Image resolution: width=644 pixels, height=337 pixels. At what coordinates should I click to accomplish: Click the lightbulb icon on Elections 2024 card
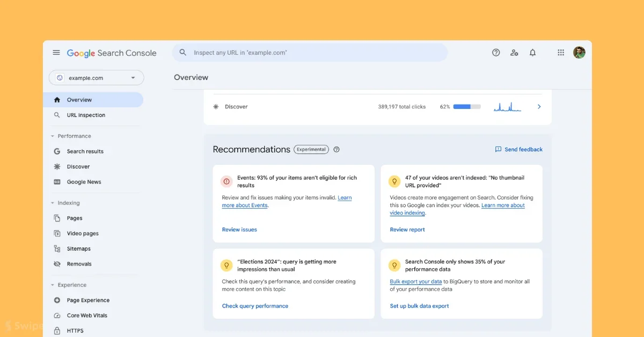[226, 265]
